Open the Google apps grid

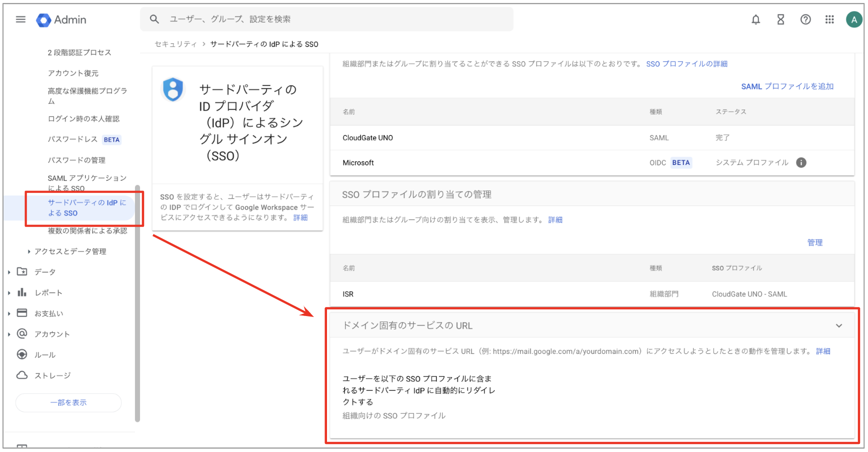coord(829,19)
